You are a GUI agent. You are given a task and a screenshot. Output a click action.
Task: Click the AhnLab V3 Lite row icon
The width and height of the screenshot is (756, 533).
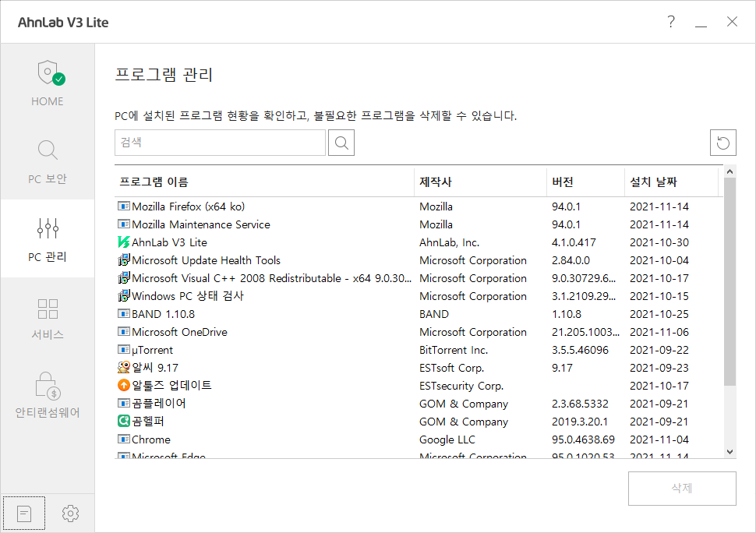click(124, 242)
